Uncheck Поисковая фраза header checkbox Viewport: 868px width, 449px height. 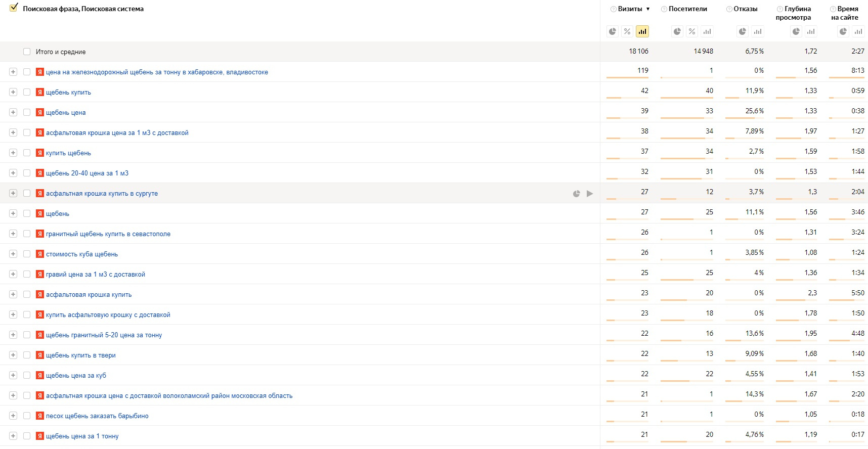pos(14,8)
